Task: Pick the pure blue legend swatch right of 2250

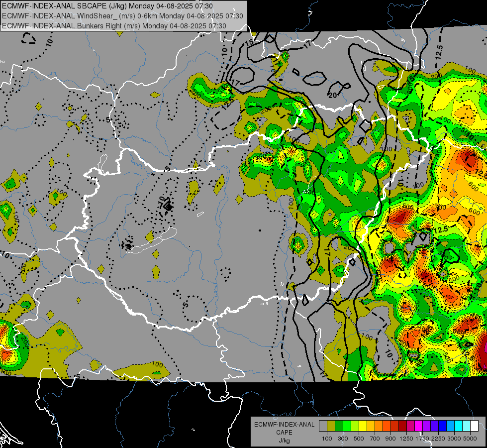Action: (x=443, y=426)
